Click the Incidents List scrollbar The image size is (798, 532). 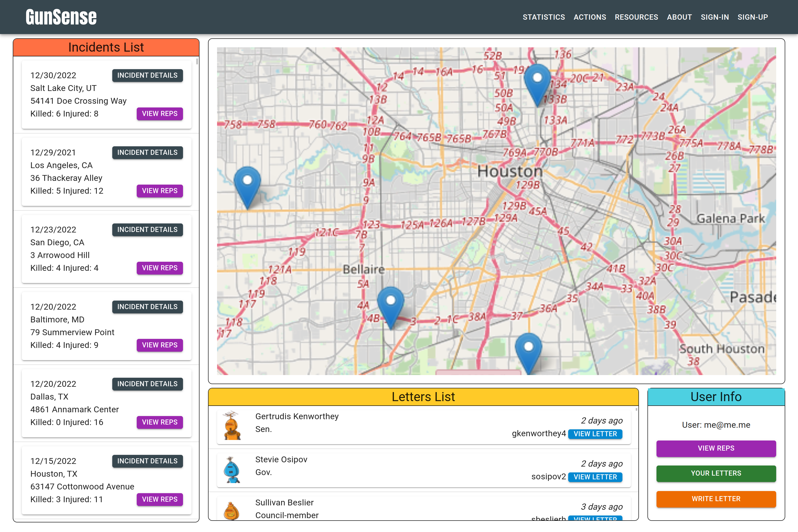tap(197, 62)
